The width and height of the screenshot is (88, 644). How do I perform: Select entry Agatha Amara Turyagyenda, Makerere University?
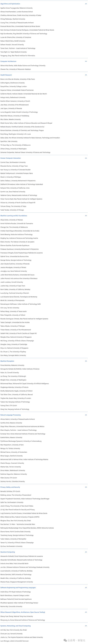point(16,8)
